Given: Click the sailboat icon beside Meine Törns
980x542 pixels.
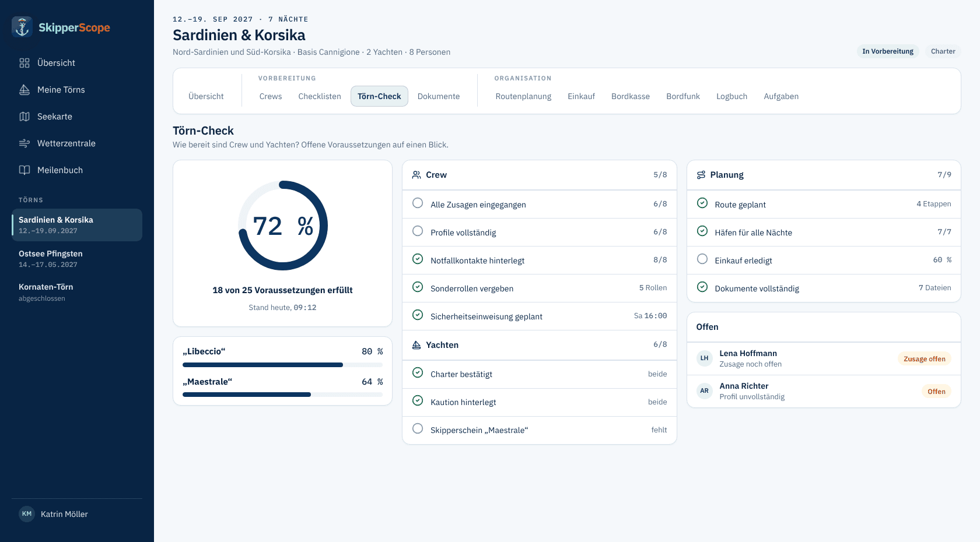Looking at the screenshot, I should click(24, 90).
